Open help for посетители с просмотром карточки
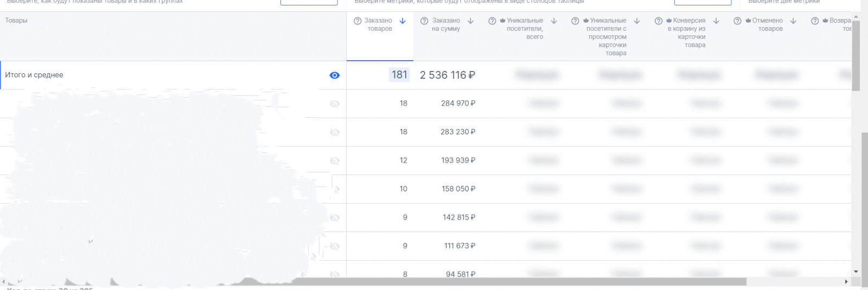Image resolution: width=868 pixels, height=290 pixels. pyautogui.click(x=575, y=21)
